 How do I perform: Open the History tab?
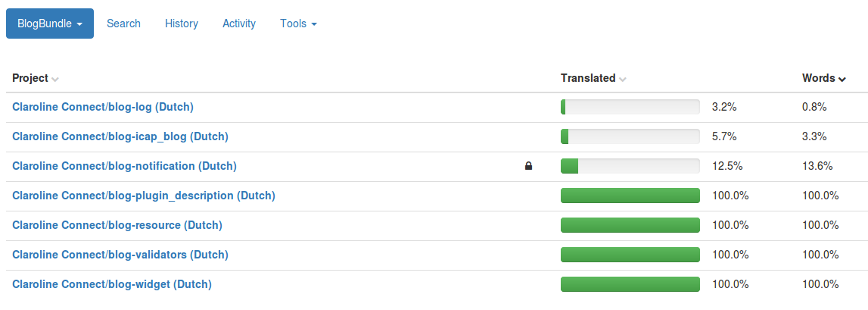[182, 23]
